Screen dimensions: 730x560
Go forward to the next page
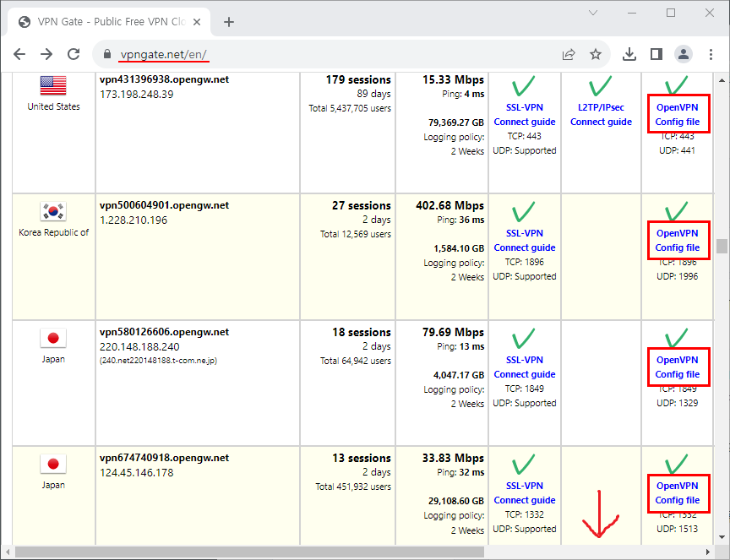pyautogui.click(x=46, y=54)
